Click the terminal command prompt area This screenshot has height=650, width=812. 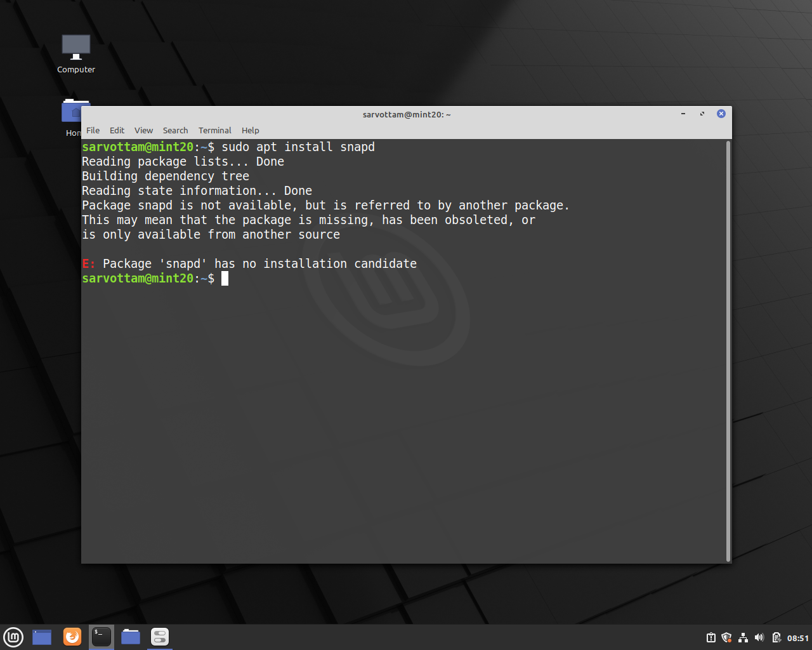click(x=225, y=278)
